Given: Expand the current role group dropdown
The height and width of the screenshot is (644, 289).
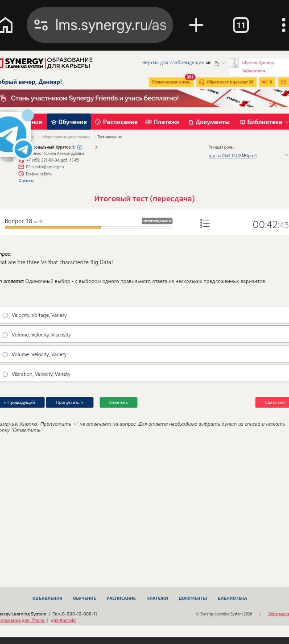Looking at the screenshot, I should coord(286,155).
